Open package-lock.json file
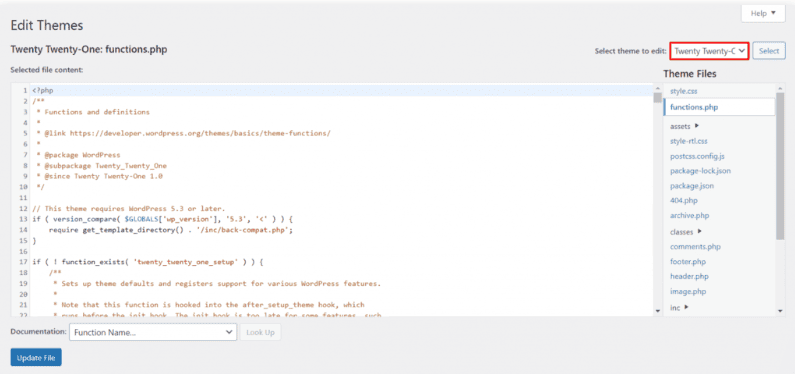Viewport: 795px width, 374px height. click(x=700, y=171)
